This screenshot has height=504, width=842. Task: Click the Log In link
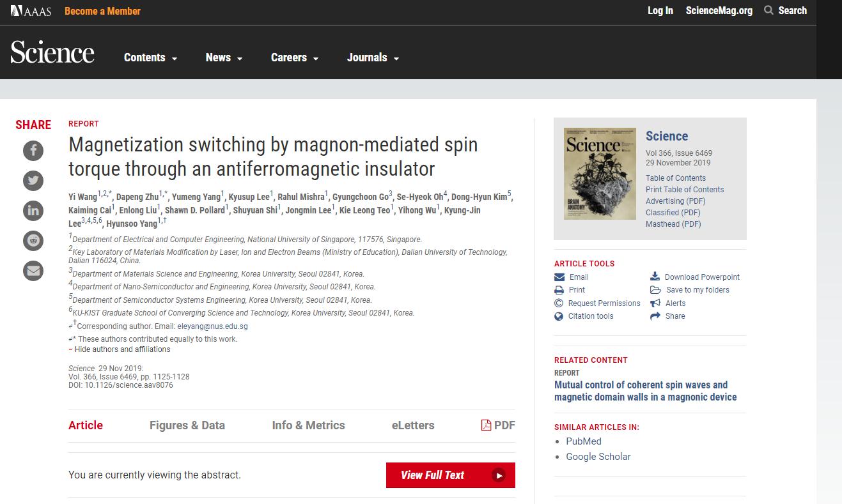[x=660, y=10]
